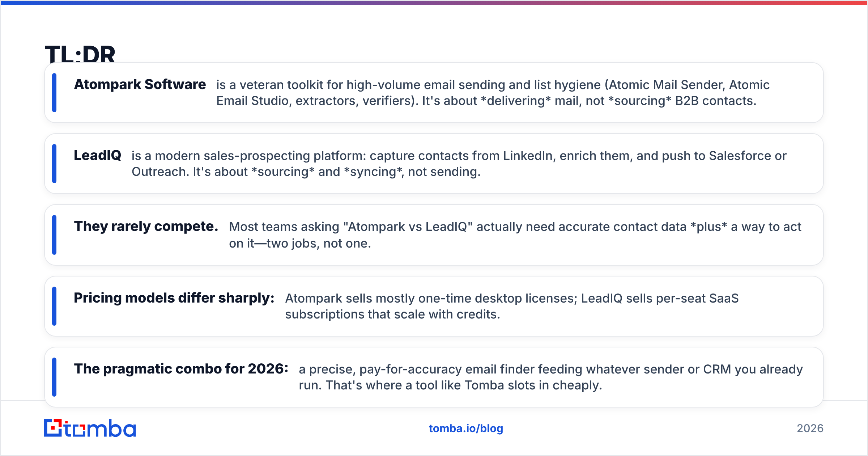
Task: Click the blue bar beside LeadIQ
Action: pyautogui.click(x=54, y=164)
